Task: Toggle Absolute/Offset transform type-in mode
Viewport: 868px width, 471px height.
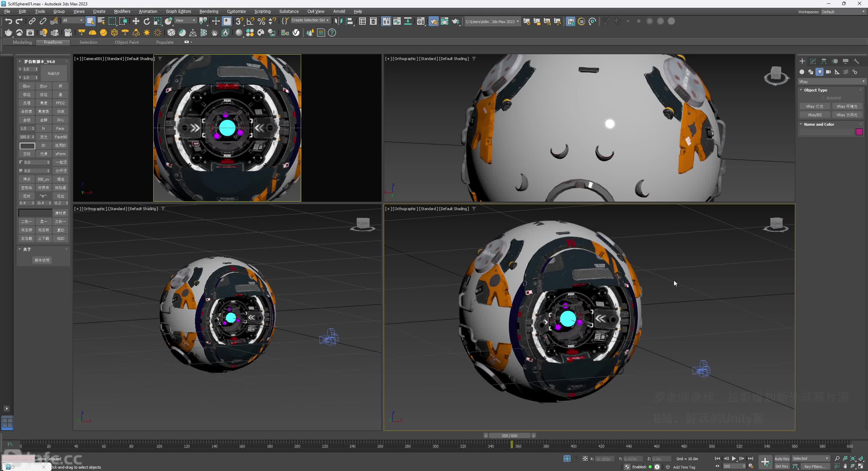Action: 585,459
